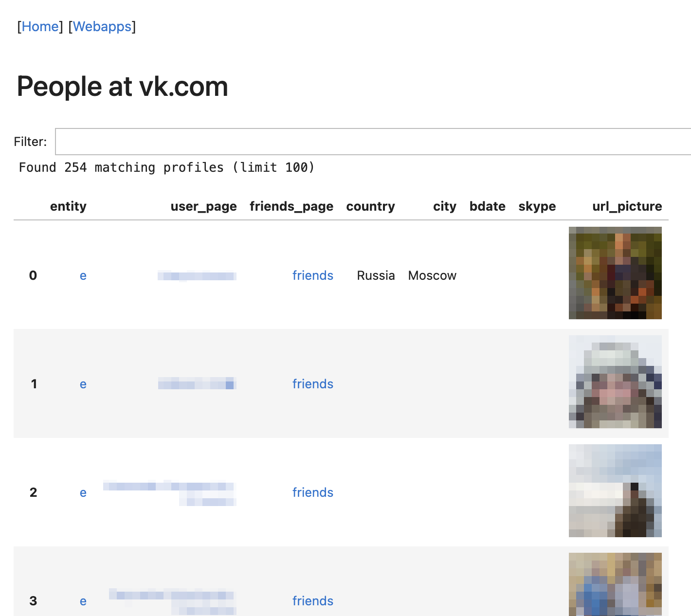Viewport: 691px width, 616px height.
Task: Open the friends link in row 1
Action: click(x=312, y=384)
